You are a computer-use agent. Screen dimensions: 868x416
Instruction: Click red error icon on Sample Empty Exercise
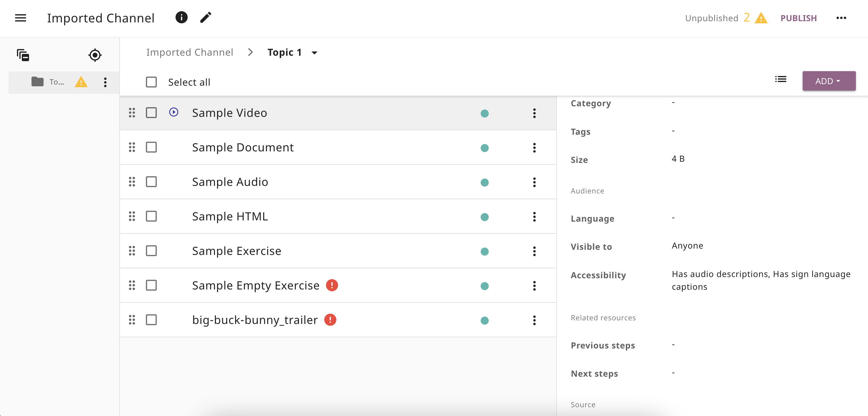332,285
